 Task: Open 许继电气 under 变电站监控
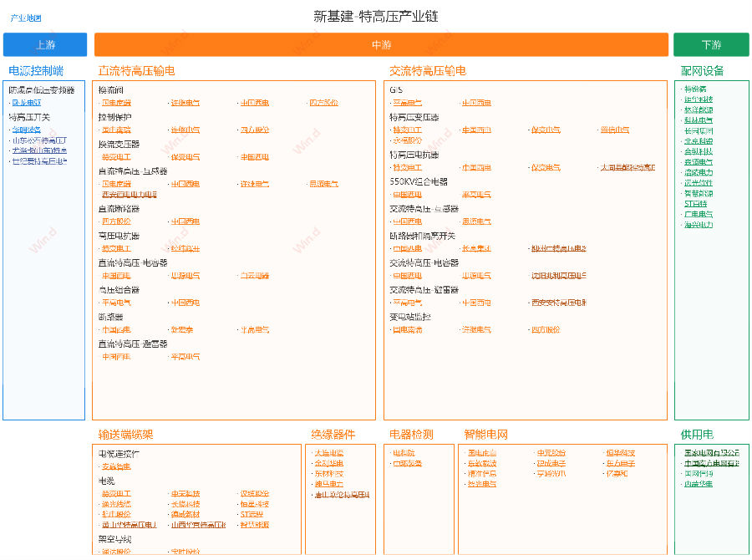click(x=476, y=329)
